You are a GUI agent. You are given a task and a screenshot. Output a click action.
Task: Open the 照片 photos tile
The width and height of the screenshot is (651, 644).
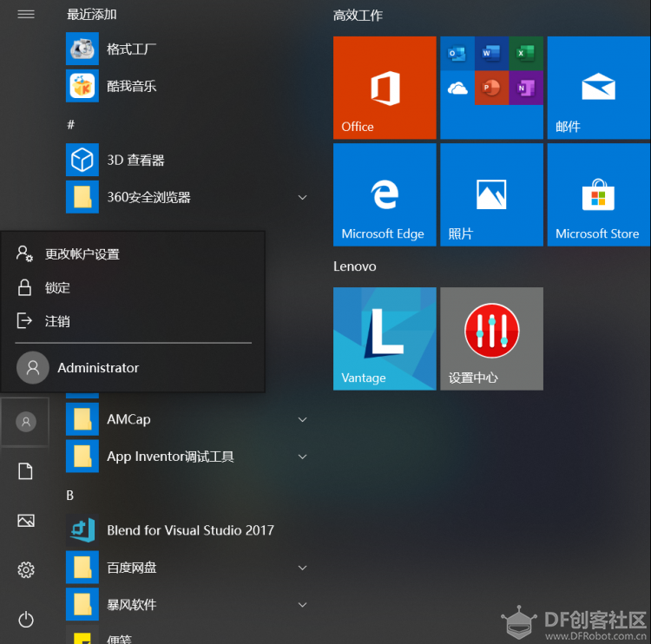(491, 194)
